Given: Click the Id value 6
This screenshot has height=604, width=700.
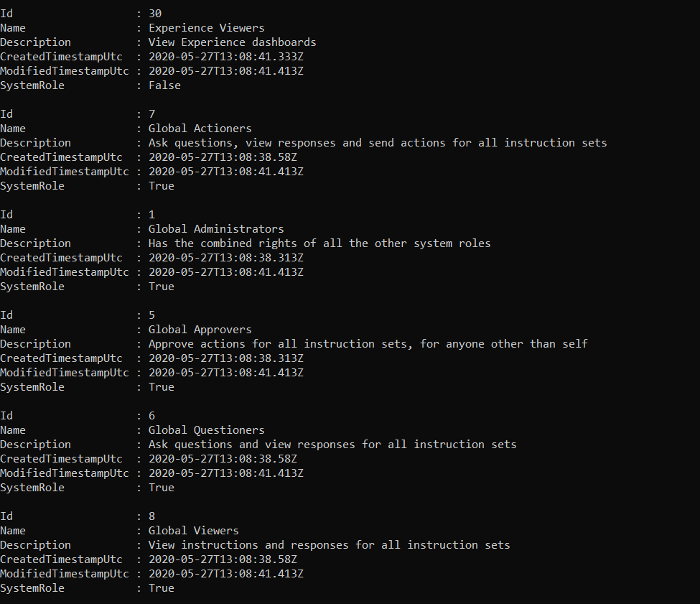Looking at the screenshot, I should tap(151, 416).
